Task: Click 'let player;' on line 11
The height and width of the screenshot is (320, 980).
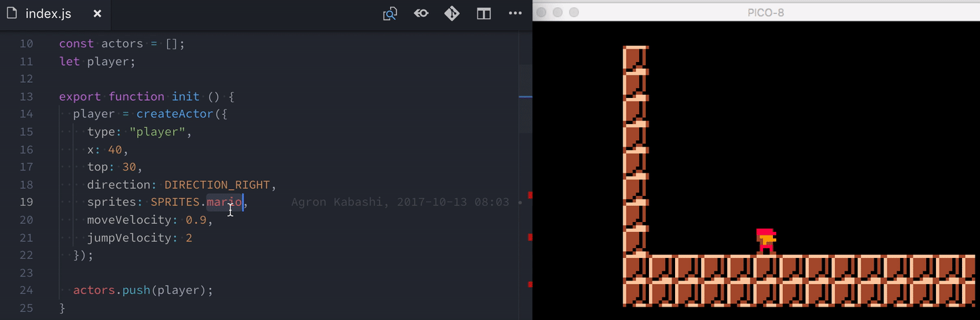Action: click(97, 61)
